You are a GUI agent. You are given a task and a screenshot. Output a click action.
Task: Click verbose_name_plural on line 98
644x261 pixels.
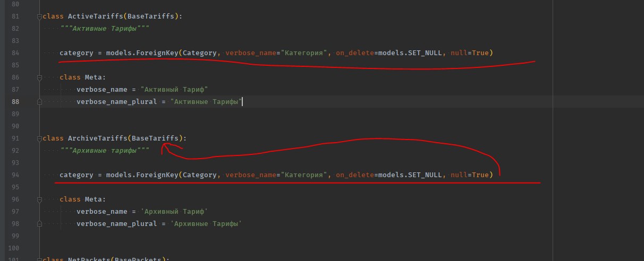click(117, 224)
